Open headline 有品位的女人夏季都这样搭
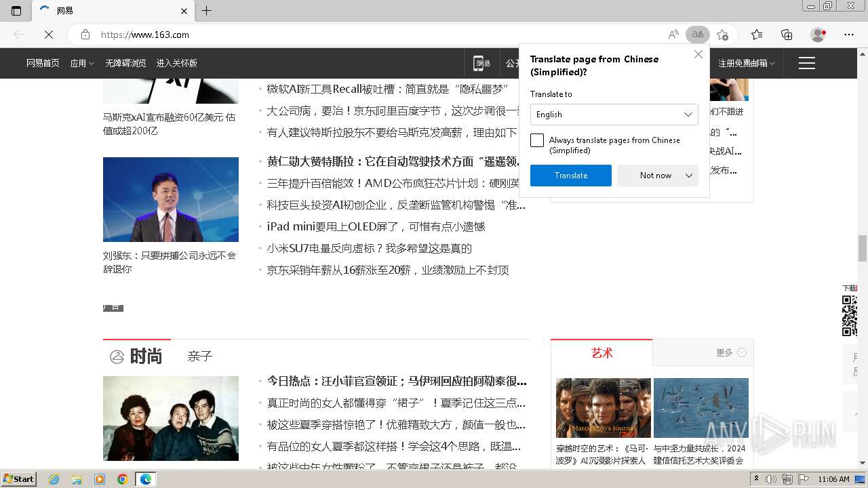The width and height of the screenshot is (868, 488). click(x=395, y=446)
